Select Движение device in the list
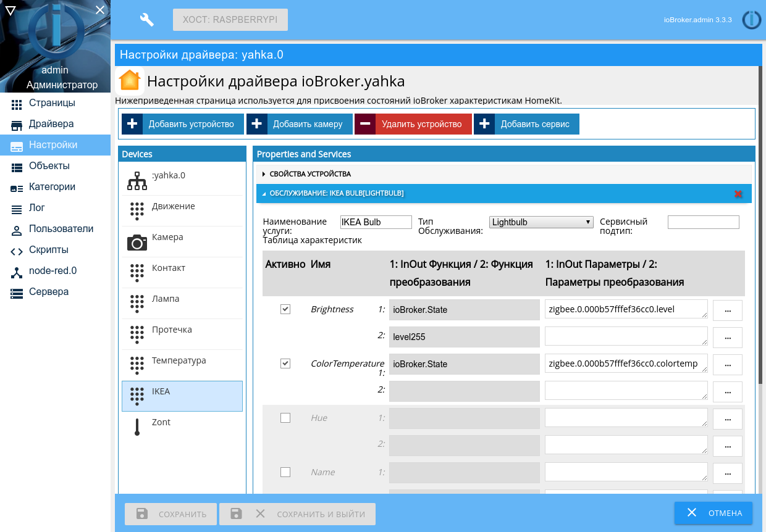766x532 pixels. point(182,210)
